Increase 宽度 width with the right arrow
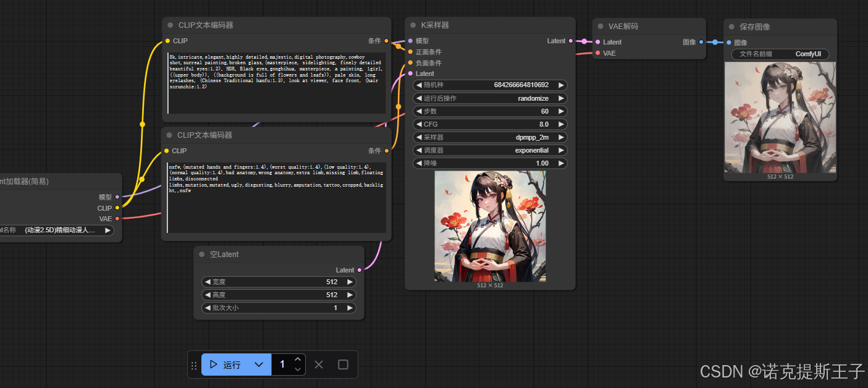The height and width of the screenshot is (388, 868). 350,282
